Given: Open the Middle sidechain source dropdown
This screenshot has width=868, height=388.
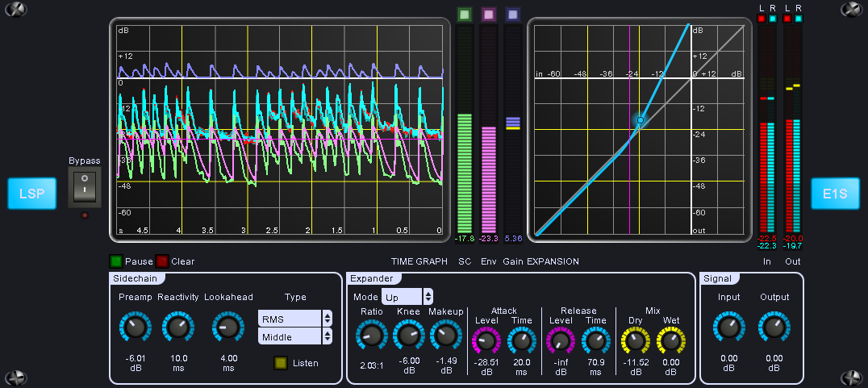Looking at the screenshot, I should click(x=295, y=337).
